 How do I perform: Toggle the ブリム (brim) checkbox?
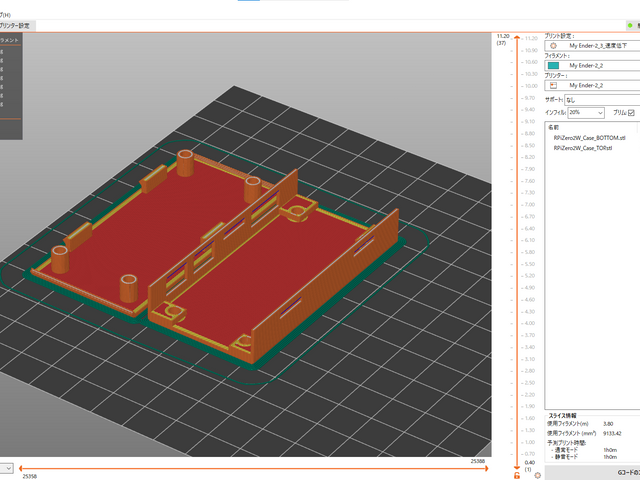(x=631, y=113)
